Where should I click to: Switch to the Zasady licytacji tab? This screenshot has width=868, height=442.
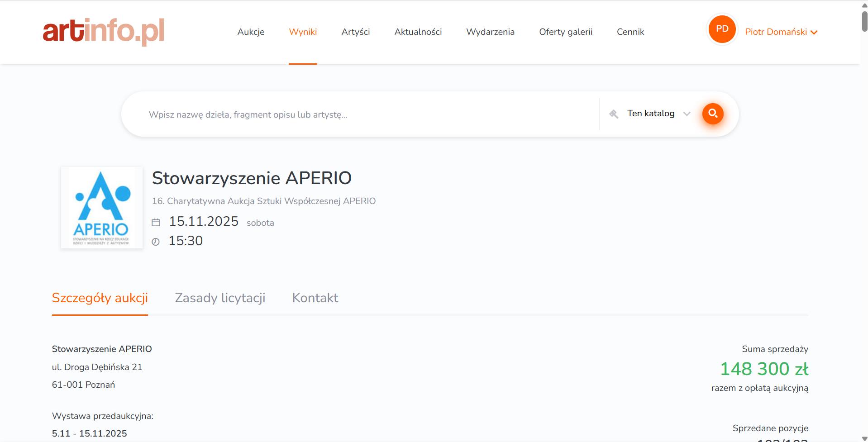click(x=220, y=298)
